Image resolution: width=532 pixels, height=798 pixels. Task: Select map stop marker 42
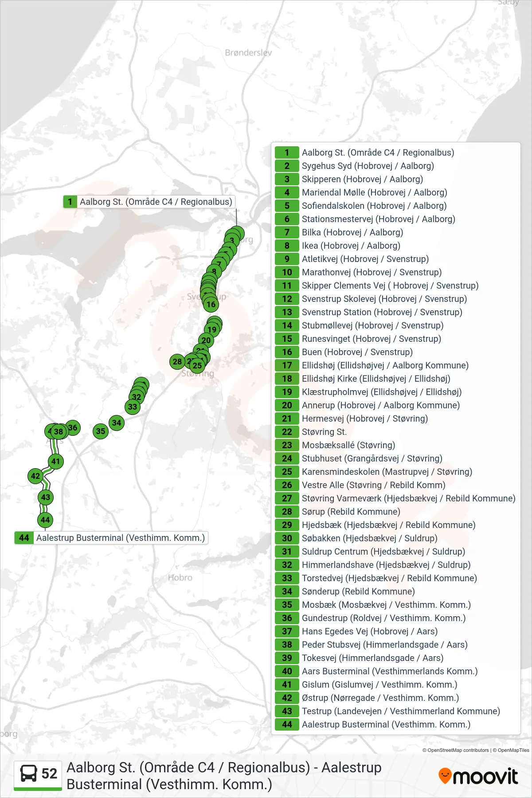[x=35, y=476]
